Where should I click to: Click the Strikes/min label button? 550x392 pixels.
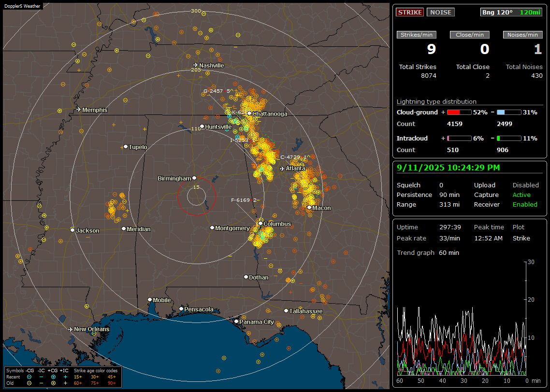pos(416,35)
